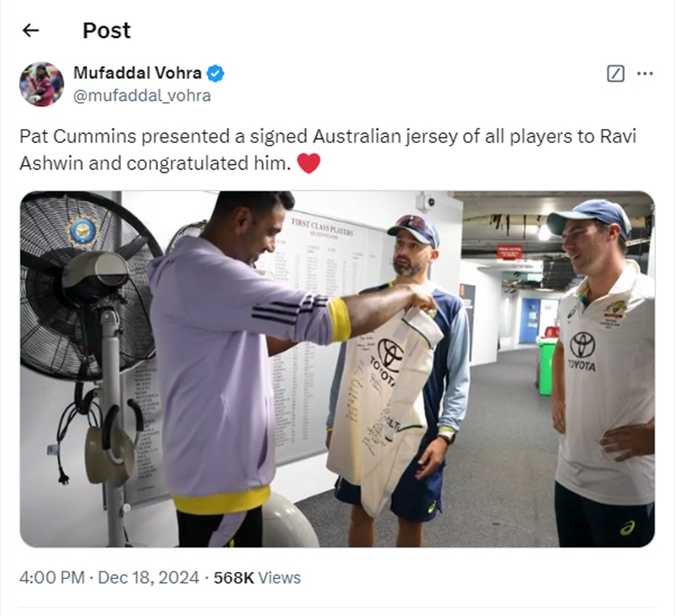Click the Mufaddal Vohra display name
Screen dimensions: 675x616
point(137,73)
